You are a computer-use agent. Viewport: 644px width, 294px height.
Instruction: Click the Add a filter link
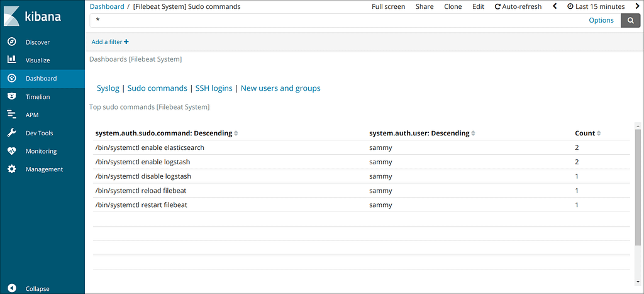coord(110,42)
